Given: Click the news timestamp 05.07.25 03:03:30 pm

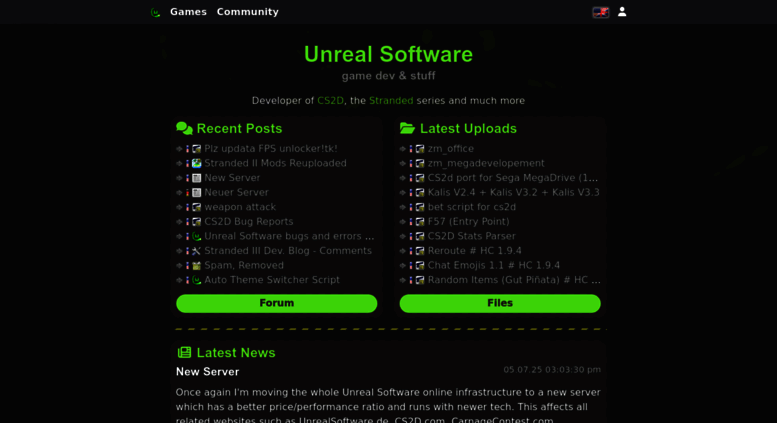Looking at the screenshot, I should pyautogui.click(x=552, y=370).
